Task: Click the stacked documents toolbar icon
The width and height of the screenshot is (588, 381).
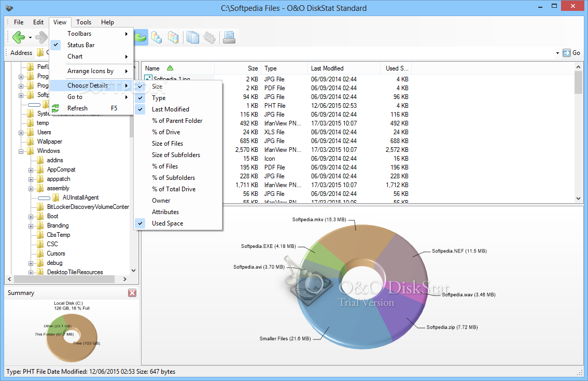Action: (x=193, y=37)
